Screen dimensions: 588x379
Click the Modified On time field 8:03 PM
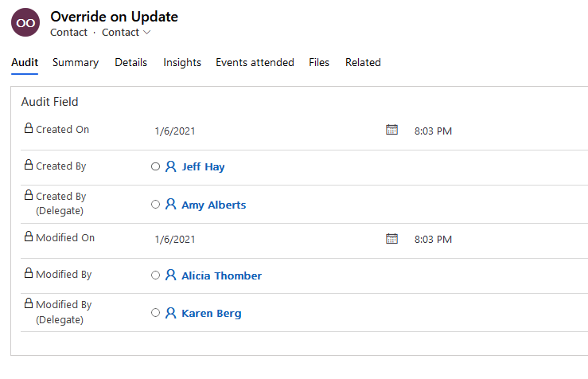click(x=433, y=239)
